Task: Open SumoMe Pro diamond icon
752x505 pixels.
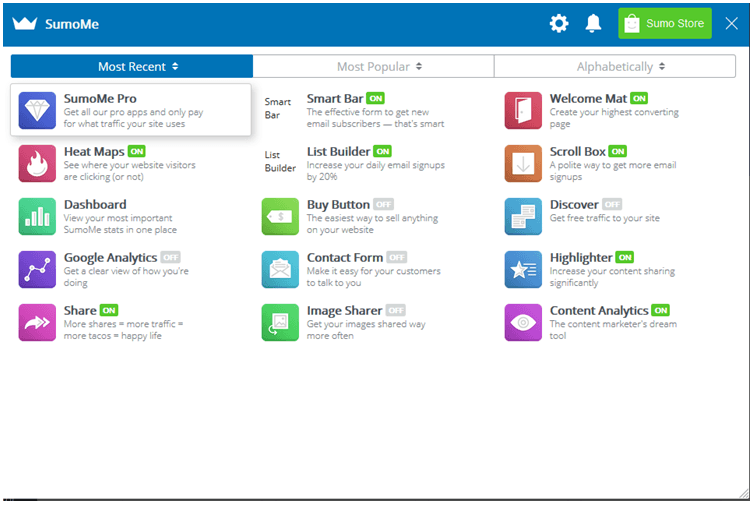Action: (37, 110)
